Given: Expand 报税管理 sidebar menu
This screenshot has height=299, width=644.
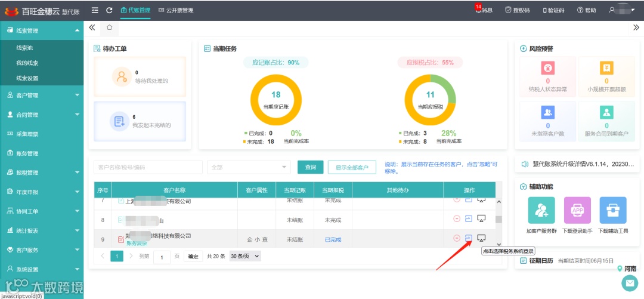Looking at the screenshot, I should pyautogui.click(x=42, y=172).
